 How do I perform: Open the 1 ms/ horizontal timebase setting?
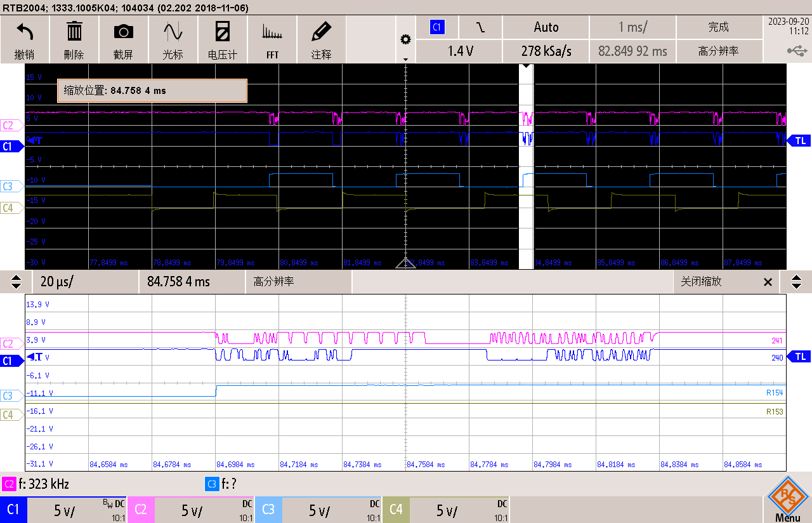pyautogui.click(x=632, y=27)
